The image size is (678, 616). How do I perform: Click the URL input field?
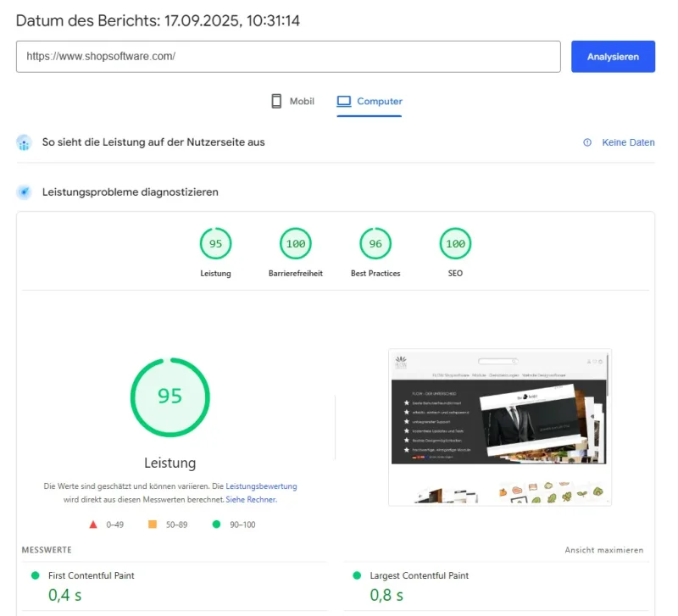pos(288,57)
